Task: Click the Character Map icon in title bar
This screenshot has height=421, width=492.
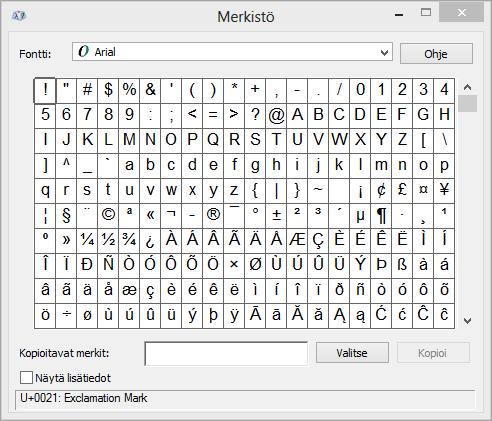Action: [x=19, y=15]
